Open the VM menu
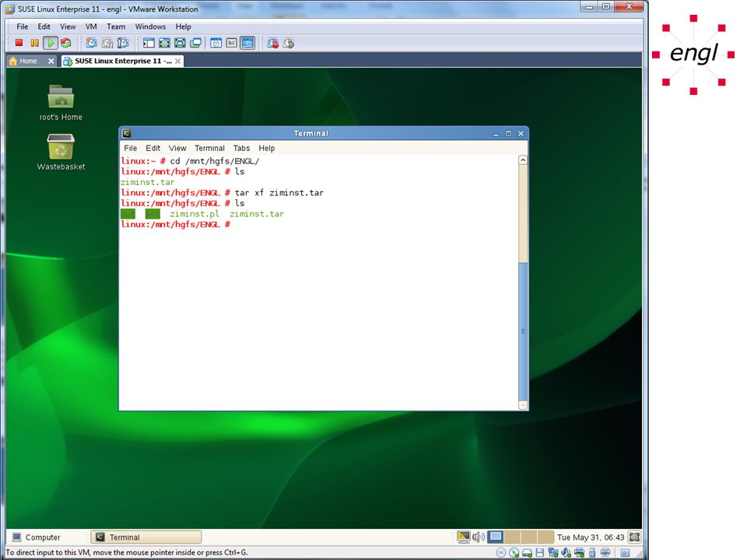Screen dimensions: 747x560 tap(91, 26)
